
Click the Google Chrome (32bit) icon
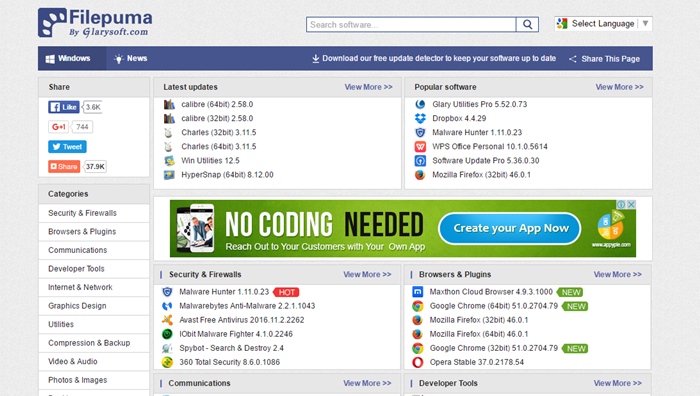(417, 348)
